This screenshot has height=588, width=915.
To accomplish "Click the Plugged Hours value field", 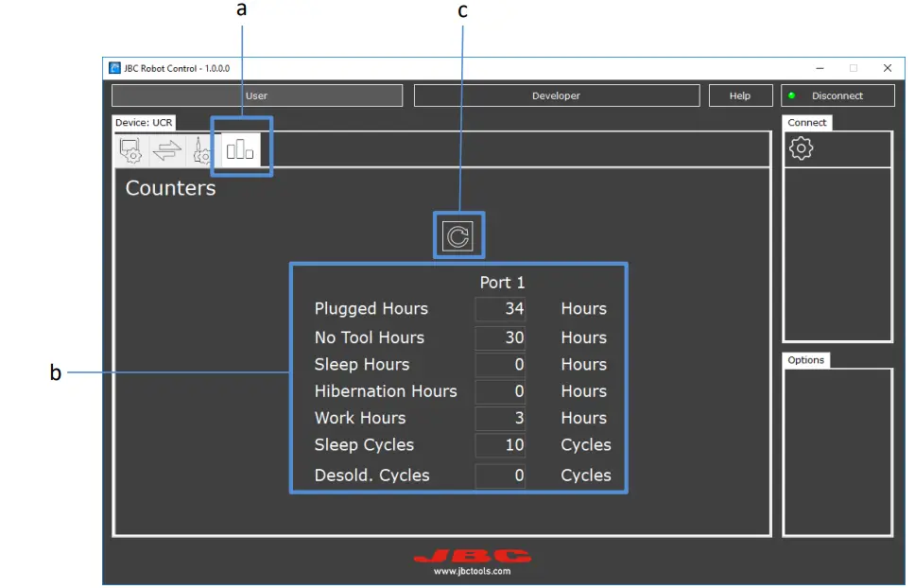I will pos(500,309).
